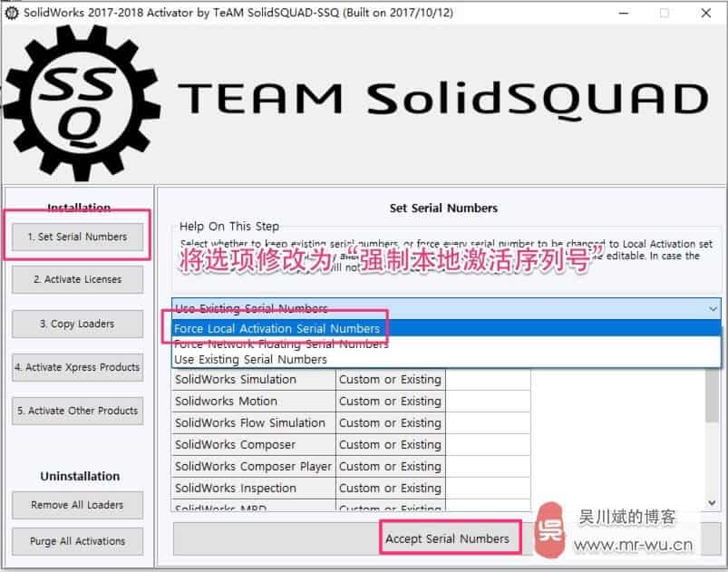Click Custom or Existing for SolidWorks Composer

click(391, 445)
